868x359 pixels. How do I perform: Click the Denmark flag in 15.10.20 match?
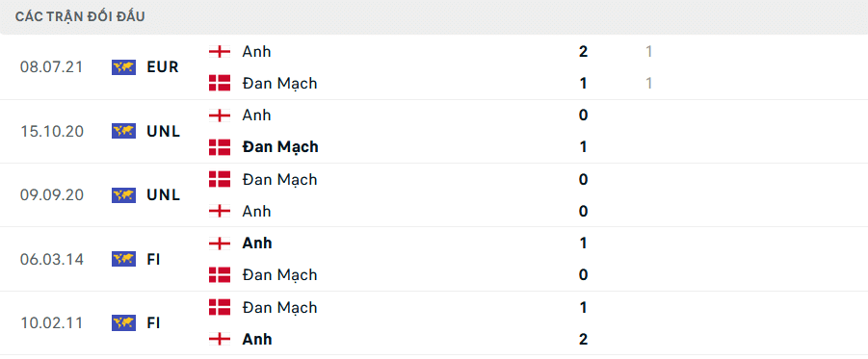[x=220, y=146]
